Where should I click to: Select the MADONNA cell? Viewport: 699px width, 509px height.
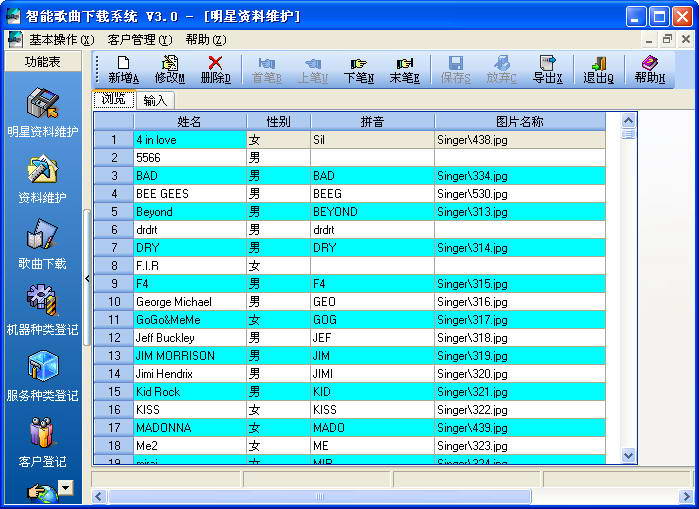point(190,428)
